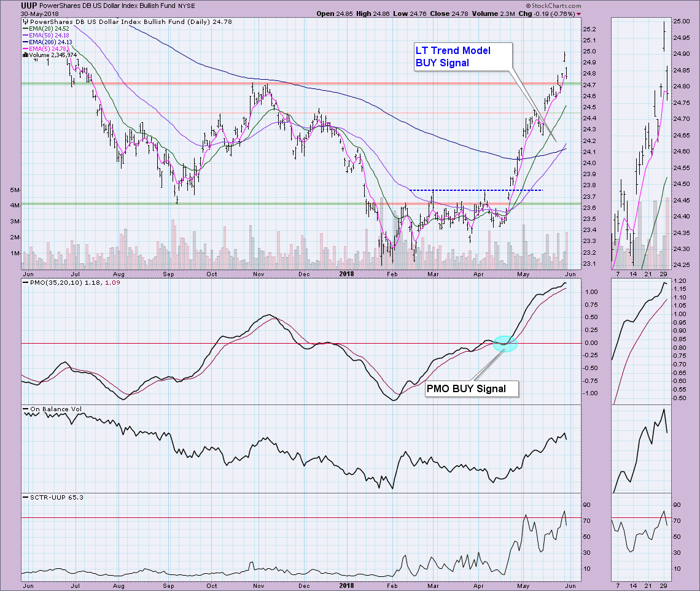The image size is (700, 591).
Task: Click the LT Trend Model BUY Signal annotation
Action: [462, 56]
